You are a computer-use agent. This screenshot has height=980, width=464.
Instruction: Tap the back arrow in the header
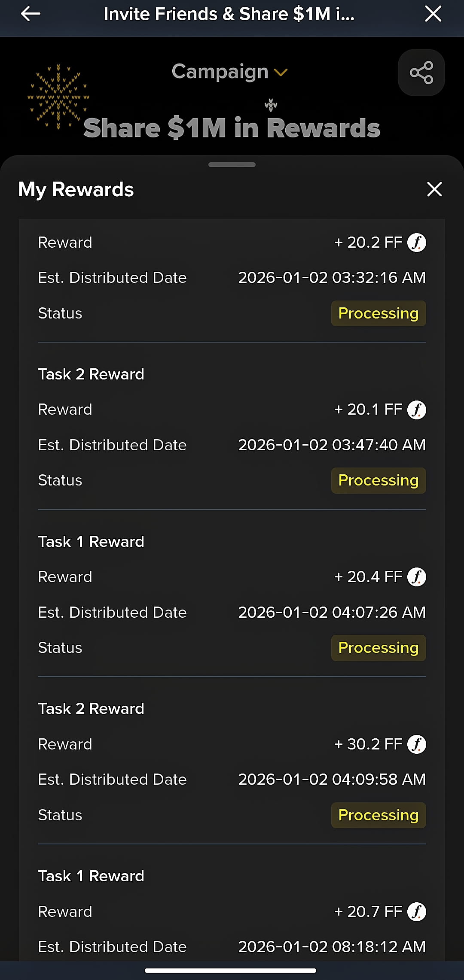(31, 14)
